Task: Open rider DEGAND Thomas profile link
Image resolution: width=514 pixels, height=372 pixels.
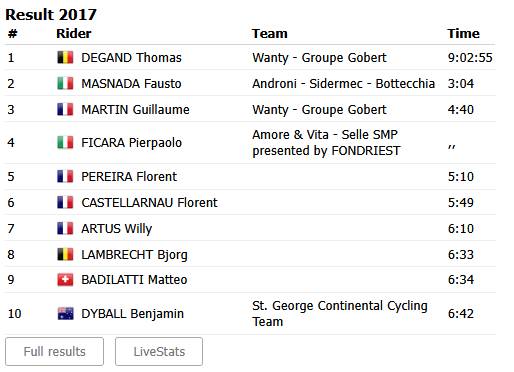Action: [131, 58]
